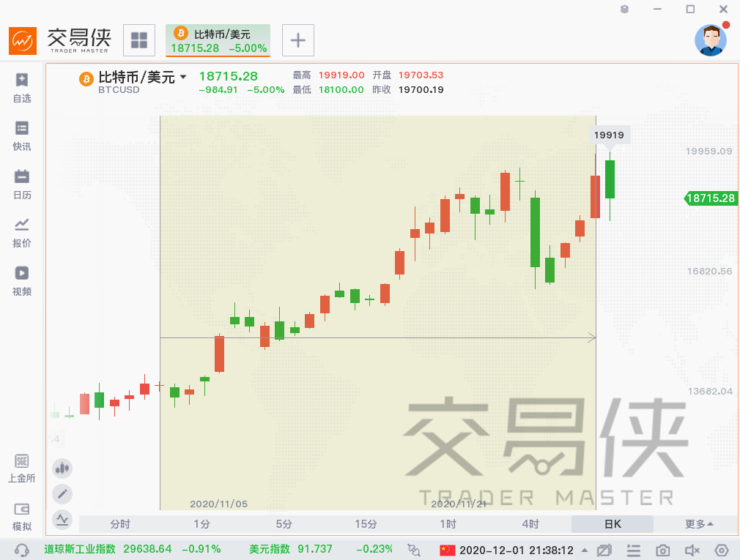Switch to the 分时 timeframe tab
The image size is (740, 560).
(120, 523)
